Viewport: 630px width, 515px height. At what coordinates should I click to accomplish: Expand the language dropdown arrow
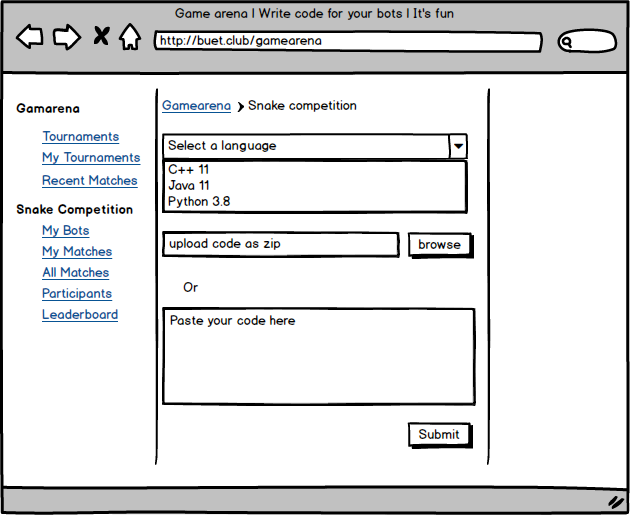pyautogui.click(x=458, y=146)
